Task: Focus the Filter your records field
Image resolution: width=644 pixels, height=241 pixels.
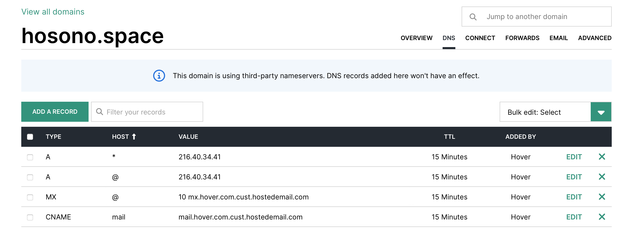Action: [147, 112]
